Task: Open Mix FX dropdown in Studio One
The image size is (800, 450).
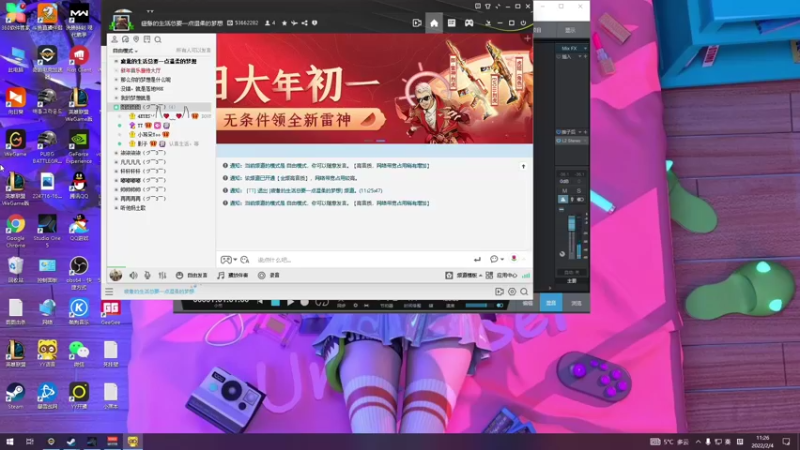Action: tap(572, 48)
